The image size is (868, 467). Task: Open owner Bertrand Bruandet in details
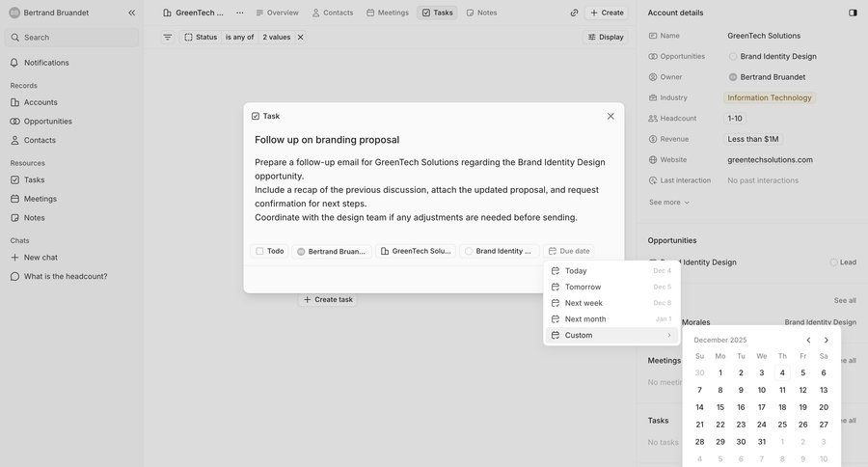[x=767, y=77]
